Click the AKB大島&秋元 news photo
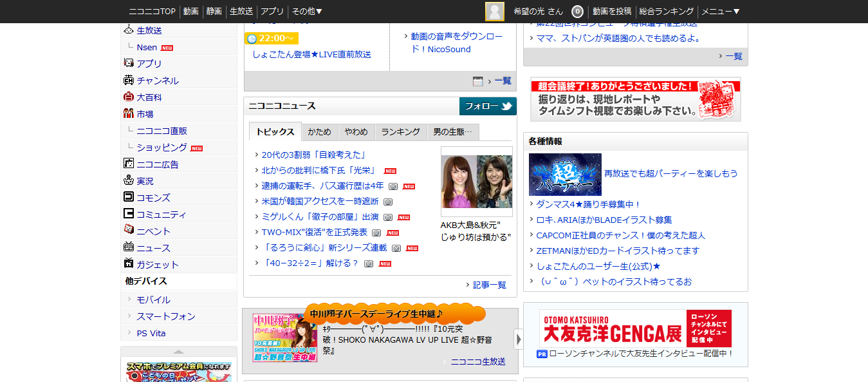Image resolution: width=868 pixels, height=382 pixels. pos(477,182)
